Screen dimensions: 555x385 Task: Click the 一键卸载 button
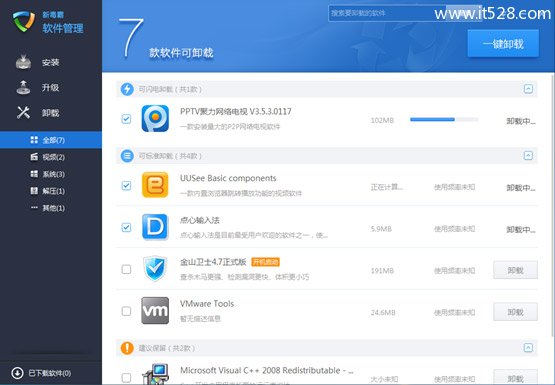[x=503, y=44]
